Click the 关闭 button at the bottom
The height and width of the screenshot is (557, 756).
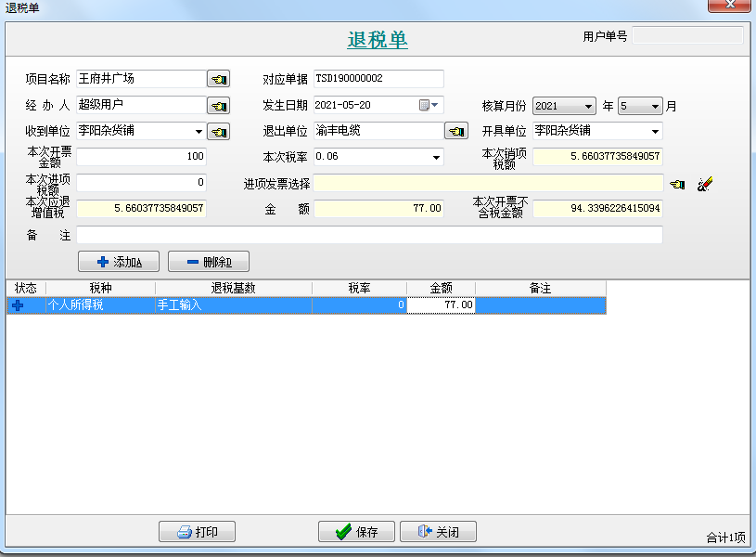[x=437, y=532]
